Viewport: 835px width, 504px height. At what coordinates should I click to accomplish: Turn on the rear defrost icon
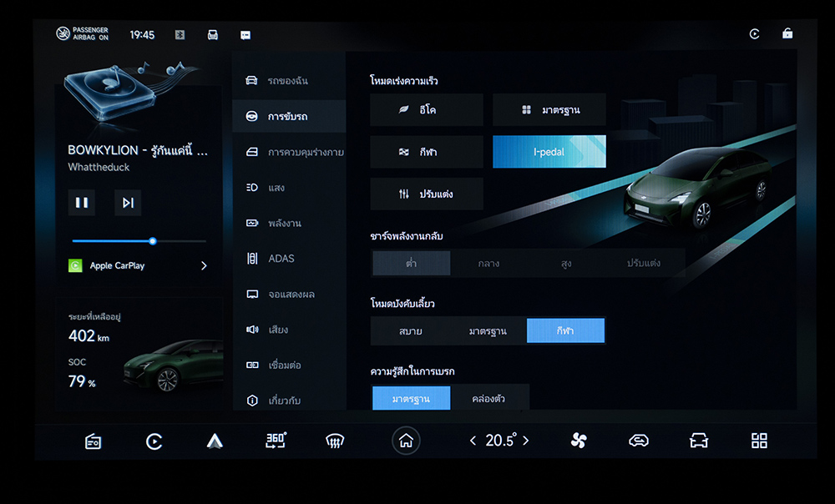(335, 441)
